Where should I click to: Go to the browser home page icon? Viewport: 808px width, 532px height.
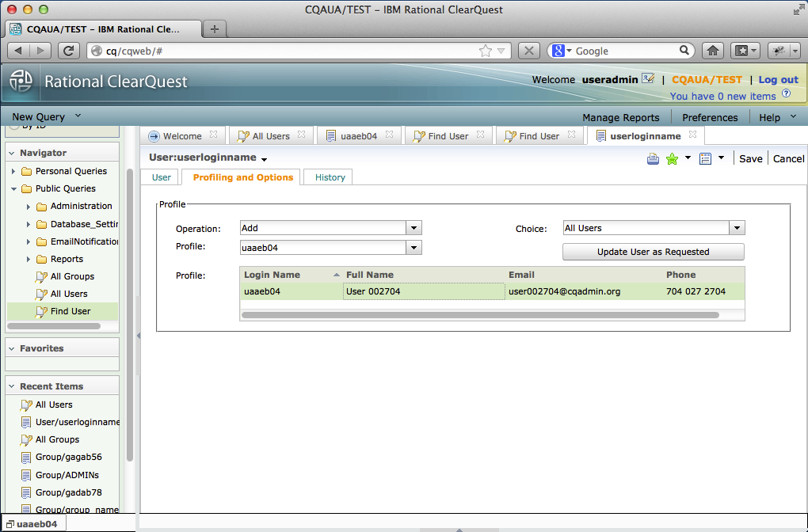click(713, 51)
